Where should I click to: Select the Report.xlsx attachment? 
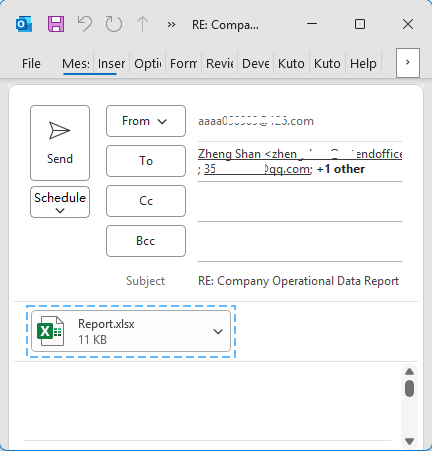click(x=131, y=331)
